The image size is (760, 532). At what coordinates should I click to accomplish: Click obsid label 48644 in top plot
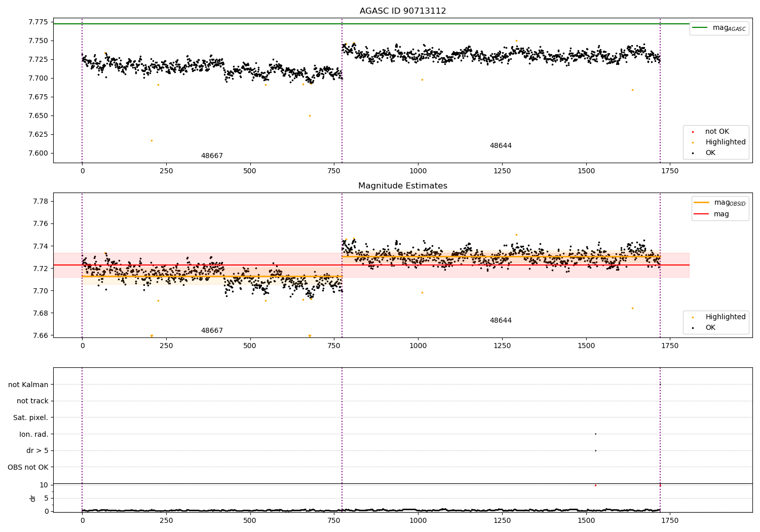[x=501, y=146]
